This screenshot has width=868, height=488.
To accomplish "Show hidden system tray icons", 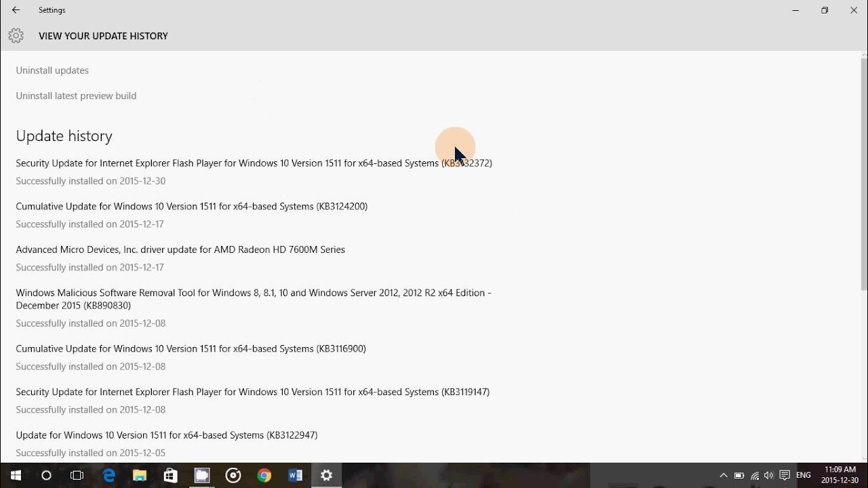I will pos(724,476).
